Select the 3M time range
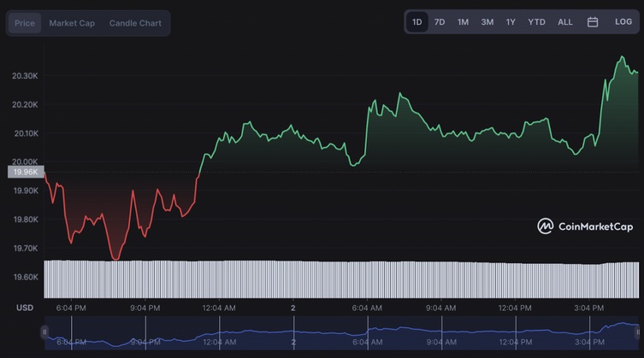 click(487, 21)
